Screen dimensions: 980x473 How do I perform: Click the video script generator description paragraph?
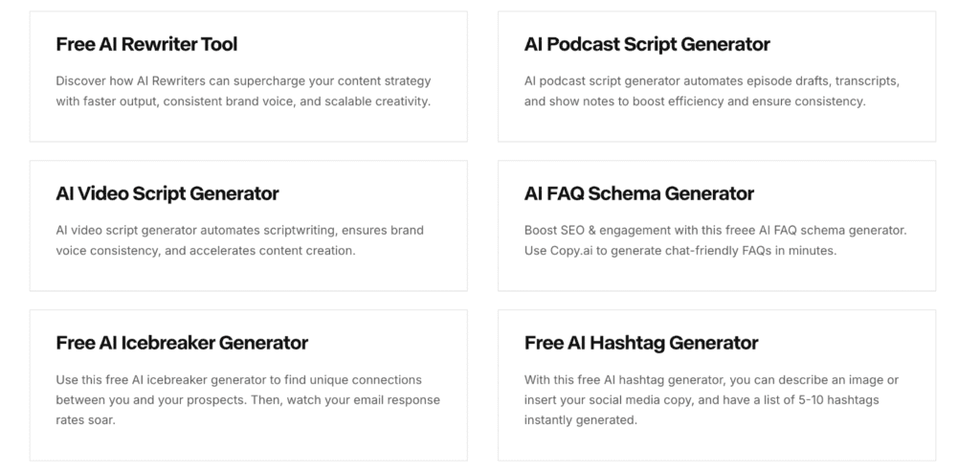click(240, 240)
